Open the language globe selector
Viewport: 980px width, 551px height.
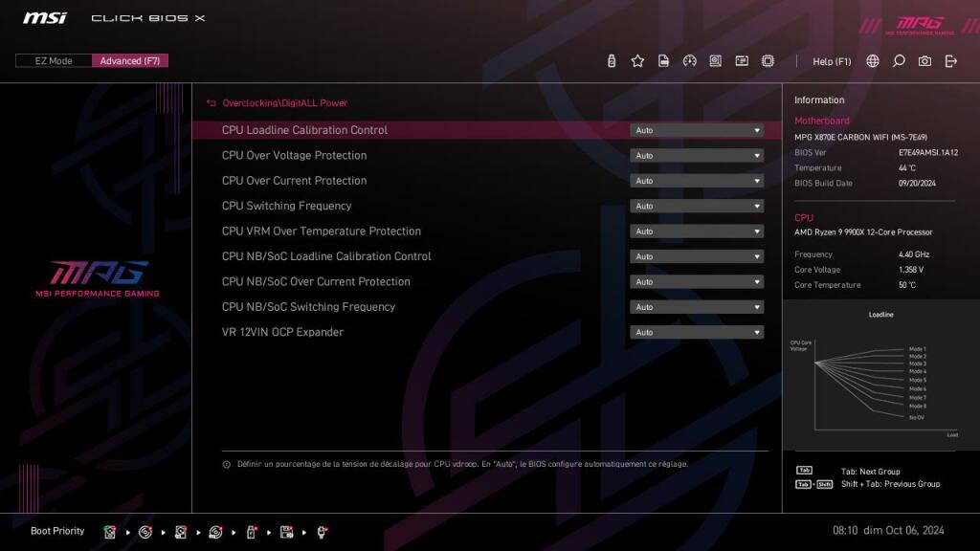click(x=872, y=60)
